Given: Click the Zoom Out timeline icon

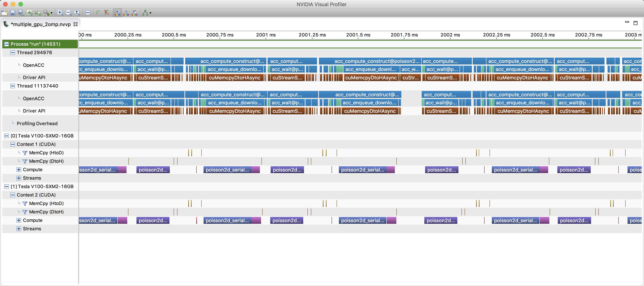Looking at the screenshot, I should click(x=68, y=12).
